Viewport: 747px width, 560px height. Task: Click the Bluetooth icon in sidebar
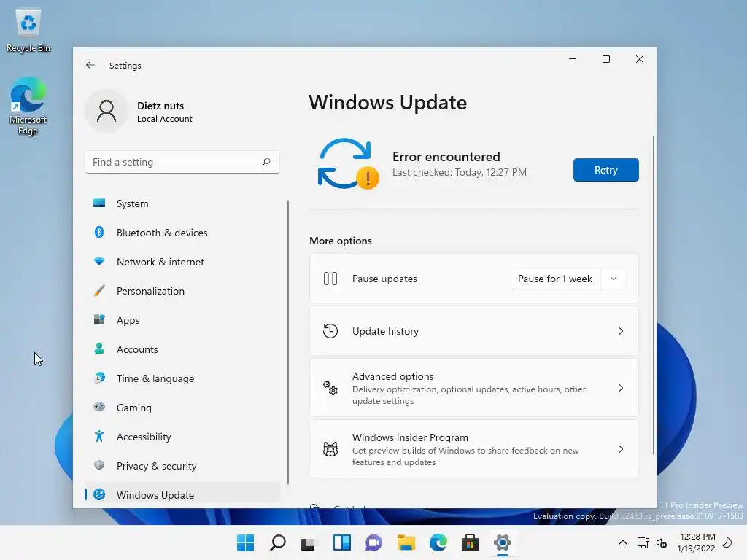coord(99,233)
